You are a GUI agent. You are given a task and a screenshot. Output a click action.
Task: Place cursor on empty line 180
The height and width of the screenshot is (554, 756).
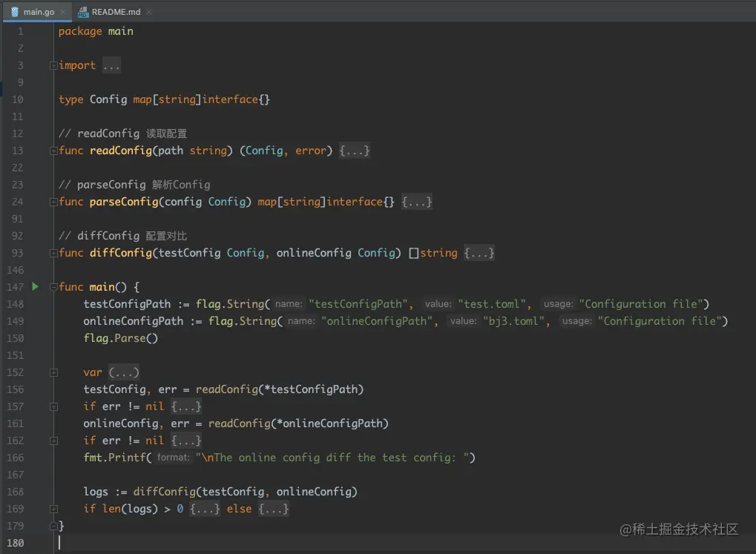(x=405, y=543)
